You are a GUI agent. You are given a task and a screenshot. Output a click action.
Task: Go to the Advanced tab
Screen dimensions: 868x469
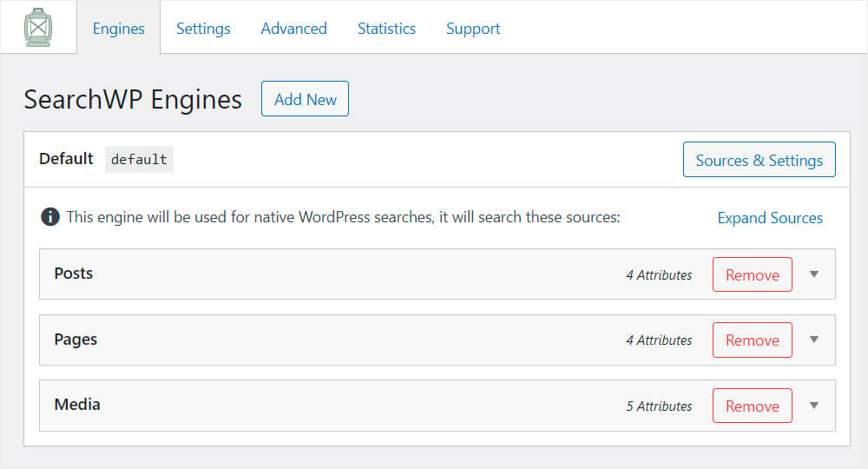click(x=294, y=29)
